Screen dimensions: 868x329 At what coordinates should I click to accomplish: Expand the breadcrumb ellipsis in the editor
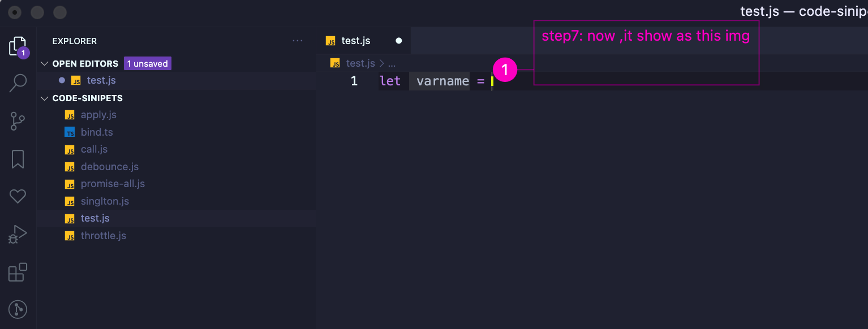coord(392,63)
